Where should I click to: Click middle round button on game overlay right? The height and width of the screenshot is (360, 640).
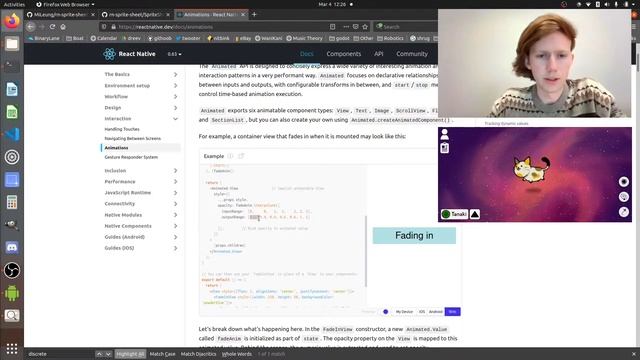click(624, 197)
